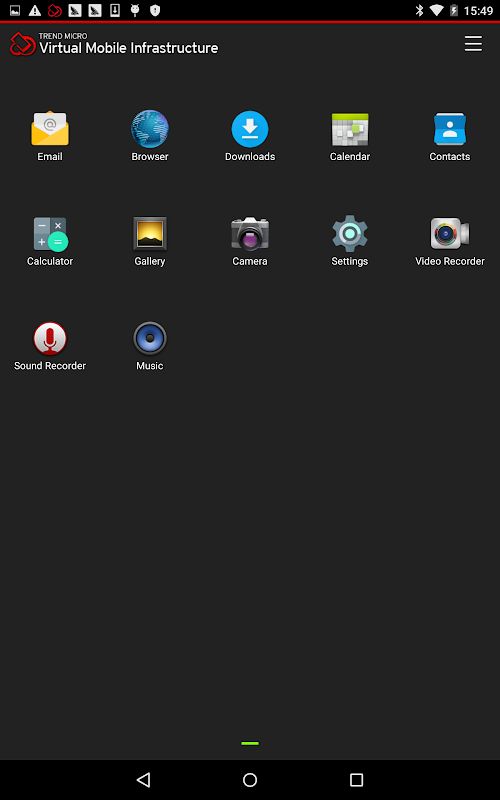
Task: Tap the image notification icon in status bar
Action: 15,10
